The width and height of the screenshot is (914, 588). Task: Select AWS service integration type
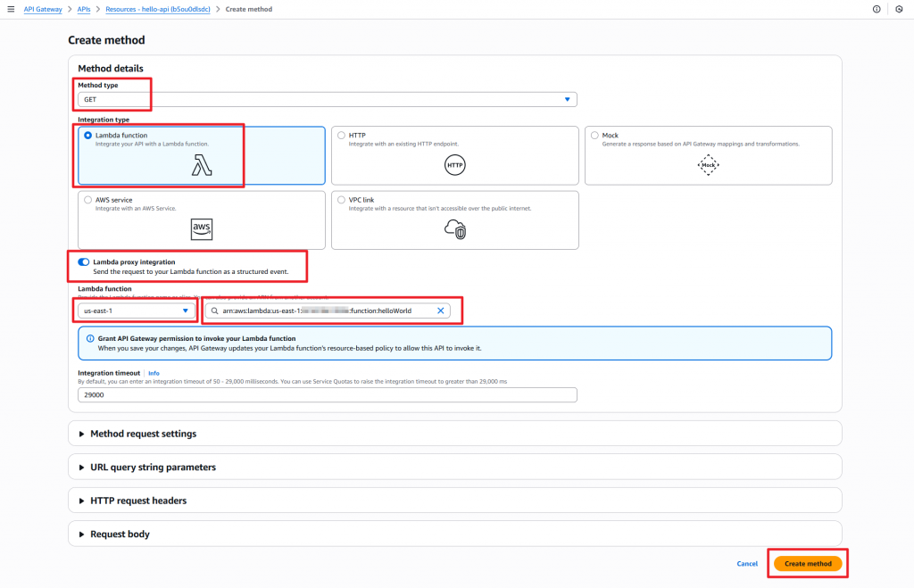coord(88,200)
